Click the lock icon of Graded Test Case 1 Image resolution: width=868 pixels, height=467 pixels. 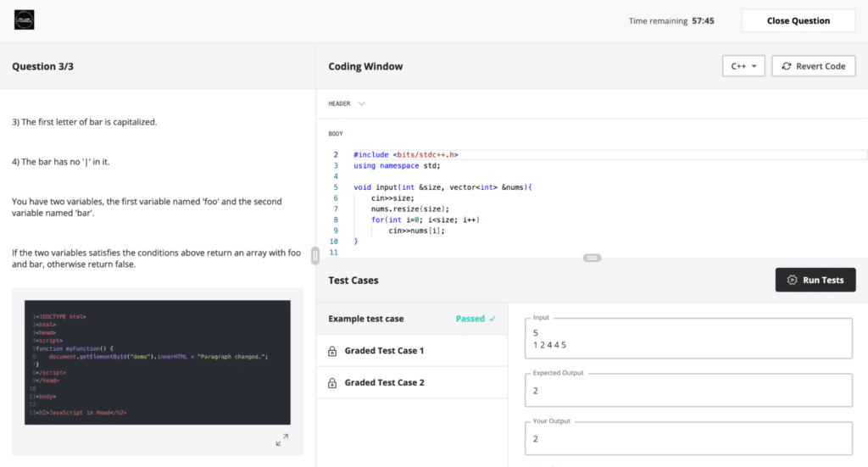point(332,351)
